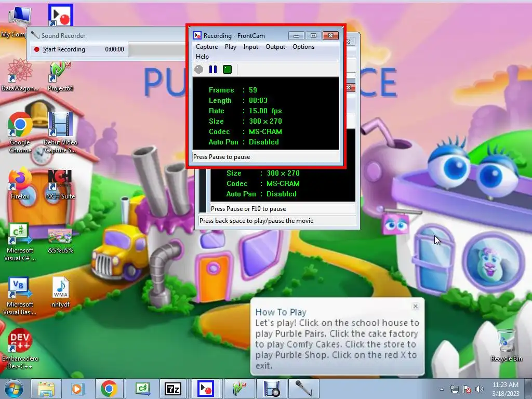Open the Options menu in FrontCam
The image size is (532, 399).
click(303, 47)
